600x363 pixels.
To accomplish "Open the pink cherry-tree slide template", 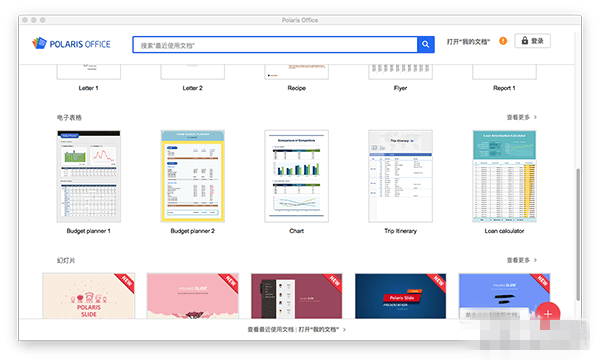I will coord(192,296).
